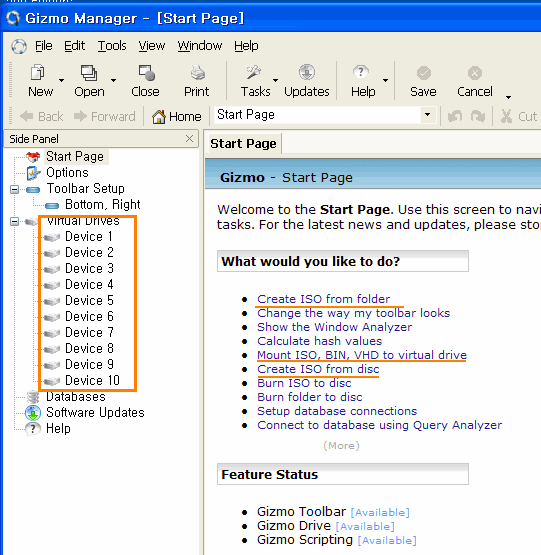Screen dimensions: 541x555
Task: Select Device 3 in Virtual Drives
Action: (89, 269)
